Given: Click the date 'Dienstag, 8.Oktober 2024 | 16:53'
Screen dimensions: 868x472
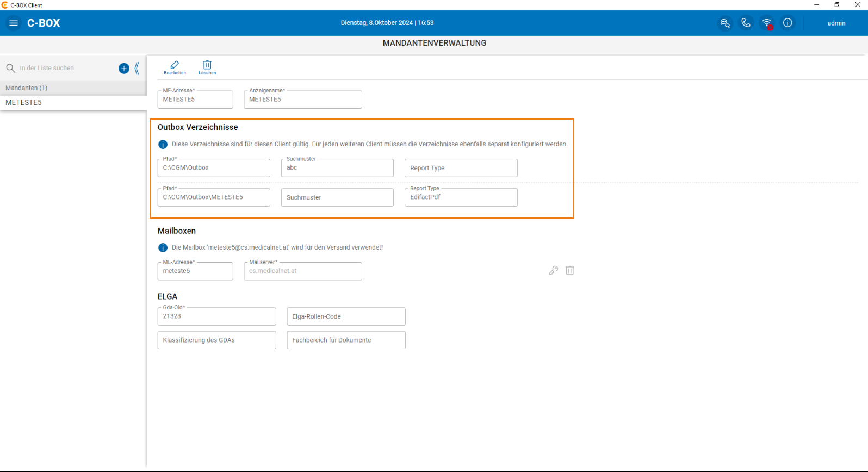Looking at the screenshot, I should (387, 23).
